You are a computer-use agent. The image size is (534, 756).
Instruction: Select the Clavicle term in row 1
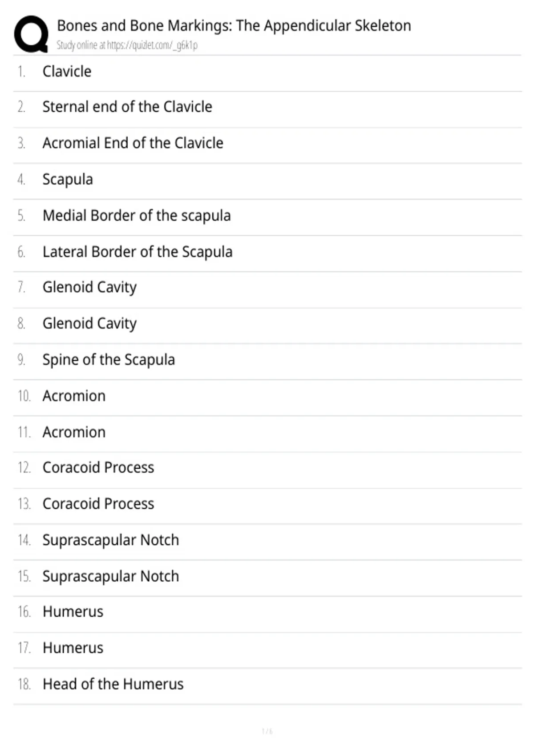tap(67, 72)
